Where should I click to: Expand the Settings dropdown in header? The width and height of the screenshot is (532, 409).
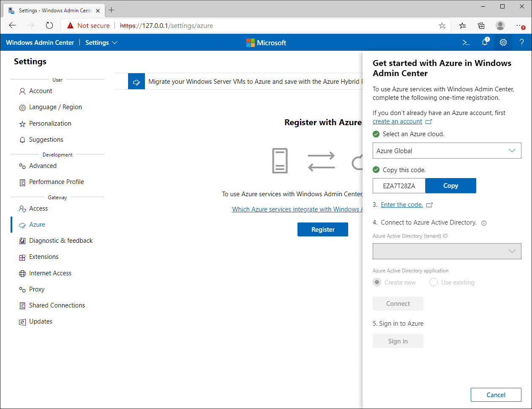coord(101,42)
